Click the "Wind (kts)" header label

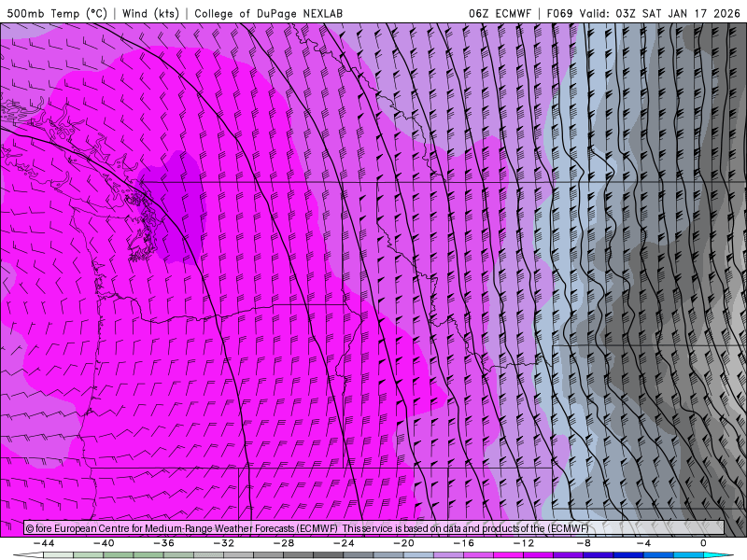pyautogui.click(x=150, y=13)
